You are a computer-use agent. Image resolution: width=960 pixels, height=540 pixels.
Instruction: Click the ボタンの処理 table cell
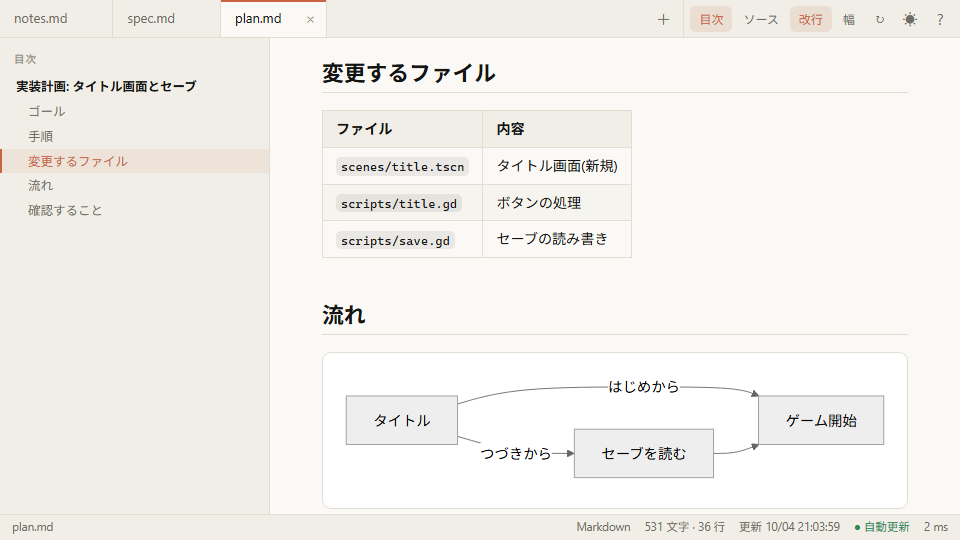click(557, 203)
